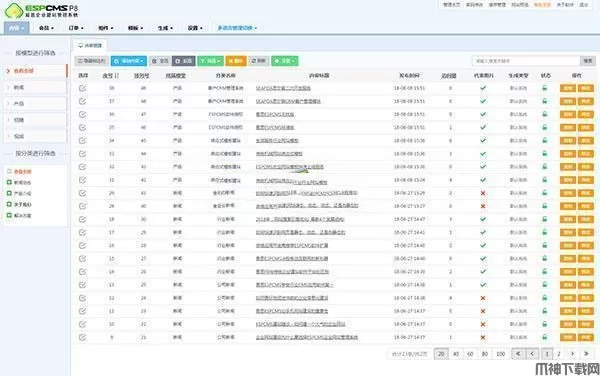600x376 pixels.
Task: Click green thumbnail checkmark in row ID 33
Action: (483, 154)
